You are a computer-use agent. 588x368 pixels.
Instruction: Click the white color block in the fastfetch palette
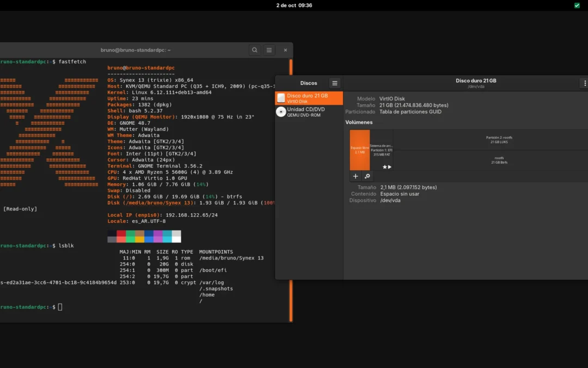point(176,239)
